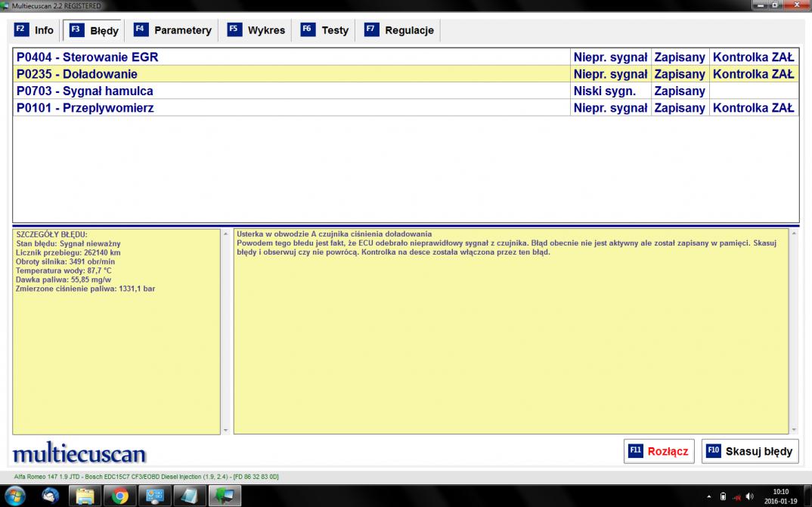Select the P0703 Sygnał hamulca error
Screen dimensions: 812x507
291,91
